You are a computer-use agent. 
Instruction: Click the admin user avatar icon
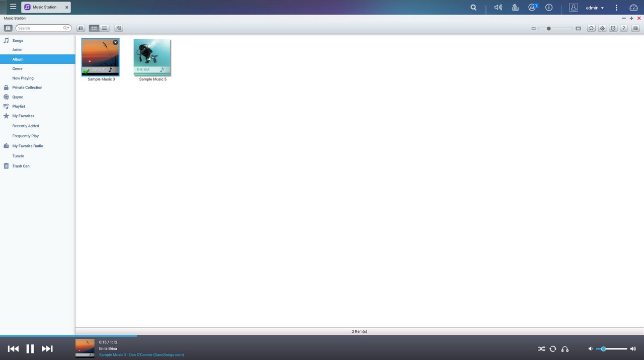coord(574,8)
